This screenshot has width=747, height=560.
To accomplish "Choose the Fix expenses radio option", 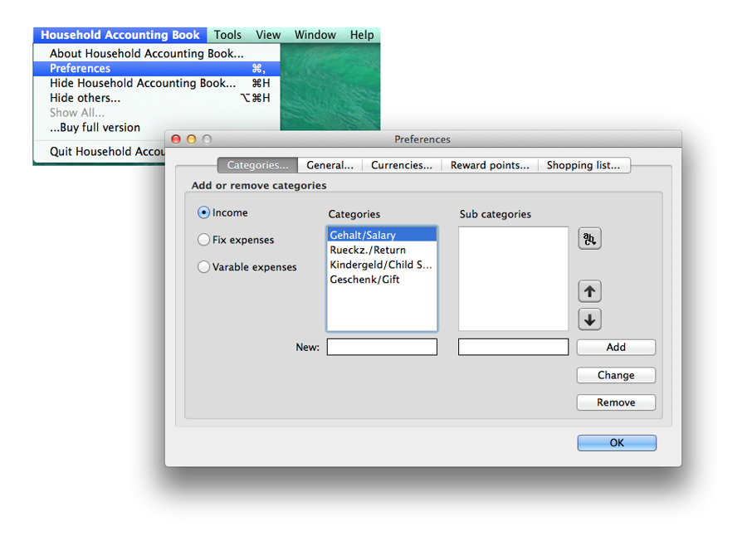I will (204, 240).
